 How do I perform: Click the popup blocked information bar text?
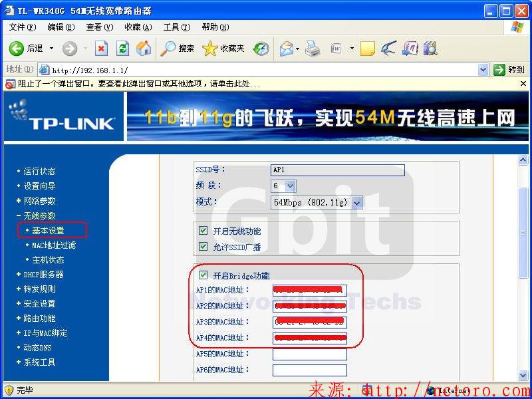pos(139,84)
